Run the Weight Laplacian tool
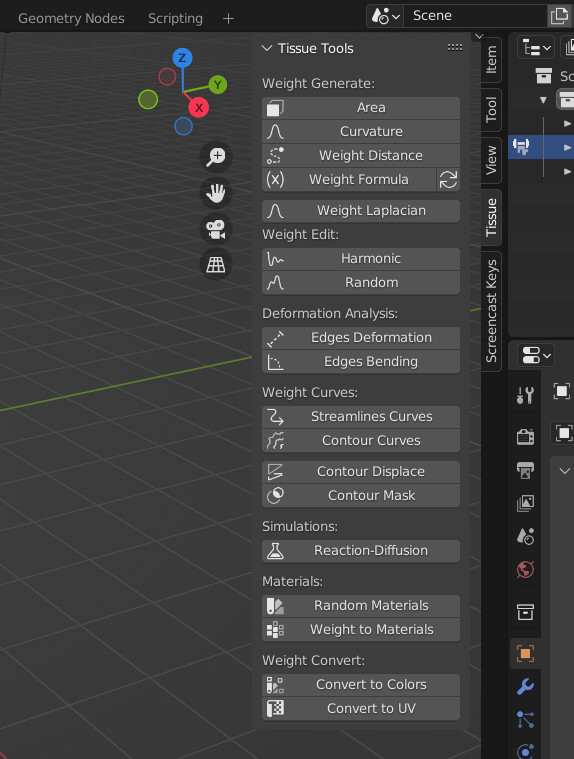 click(x=361, y=211)
